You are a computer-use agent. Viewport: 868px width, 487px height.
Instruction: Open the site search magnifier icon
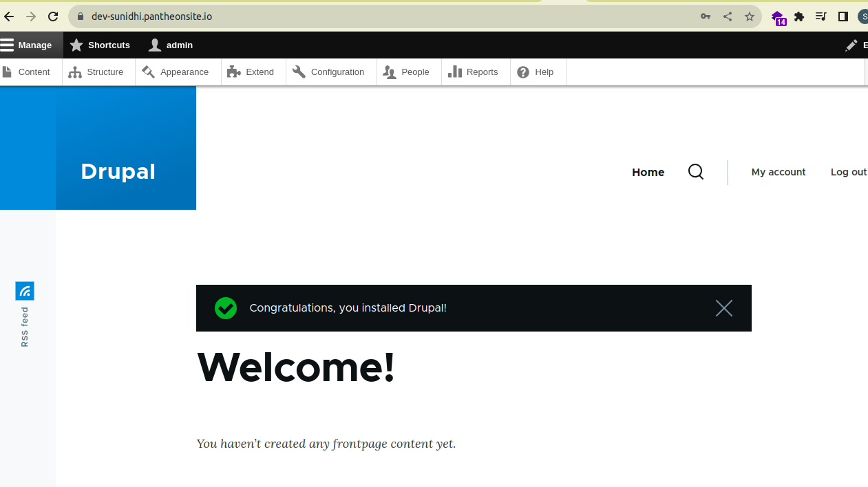click(x=696, y=172)
